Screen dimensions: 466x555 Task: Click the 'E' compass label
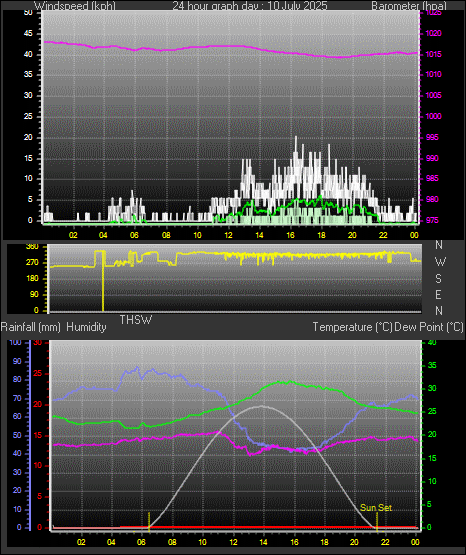[438, 294]
